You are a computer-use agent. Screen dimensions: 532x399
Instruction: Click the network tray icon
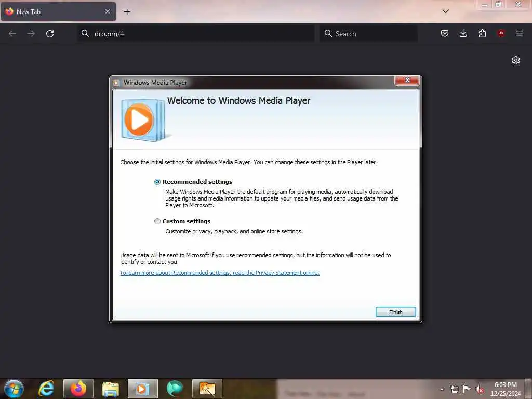coord(454,389)
